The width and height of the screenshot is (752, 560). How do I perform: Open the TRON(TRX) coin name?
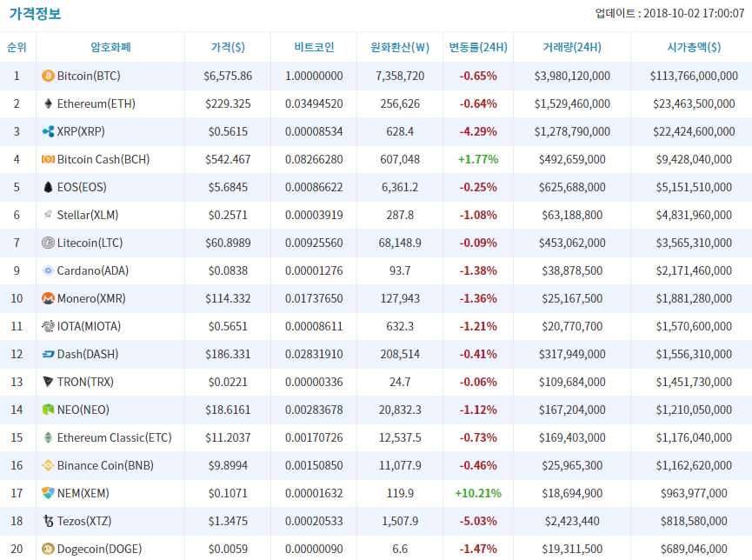tap(85, 382)
